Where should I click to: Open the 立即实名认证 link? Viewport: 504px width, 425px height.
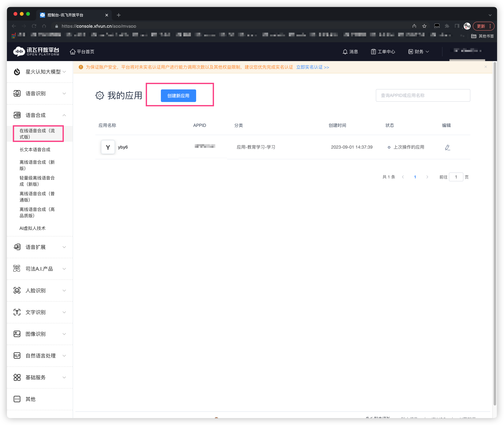click(312, 67)
